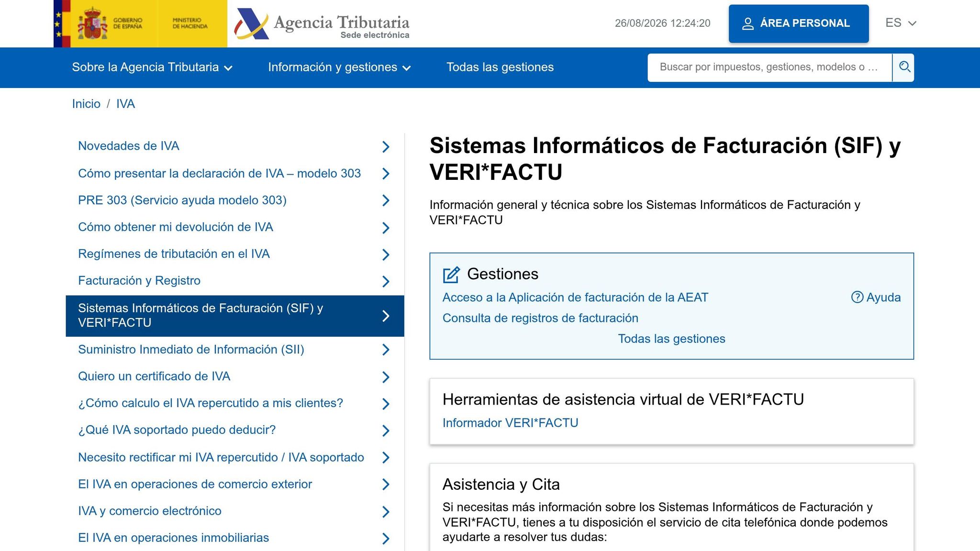This screenshot has height=551, width=980.
Task: Click chevron next to modelo 303 declaration item
Action: 386,174
